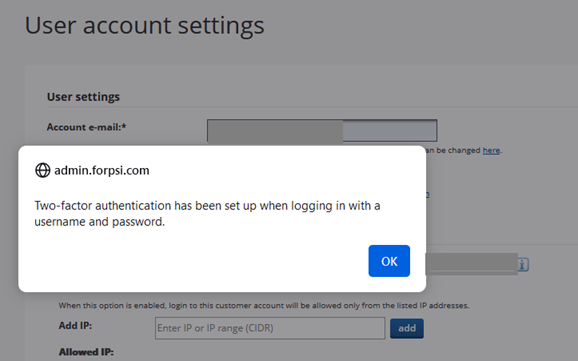Click the asterisk after Account e-mail
Screen dimensions: 578x361
pyautogui.click(x=124, y=126)
